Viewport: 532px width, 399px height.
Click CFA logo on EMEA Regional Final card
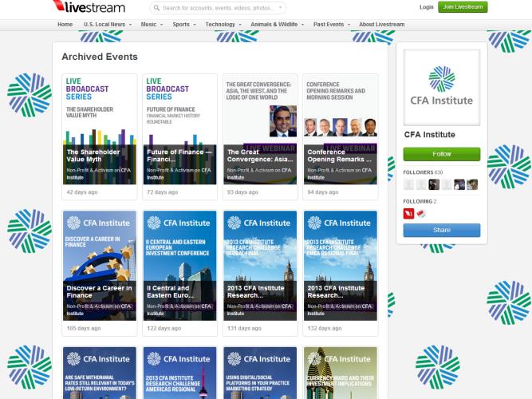pos(339,223)
